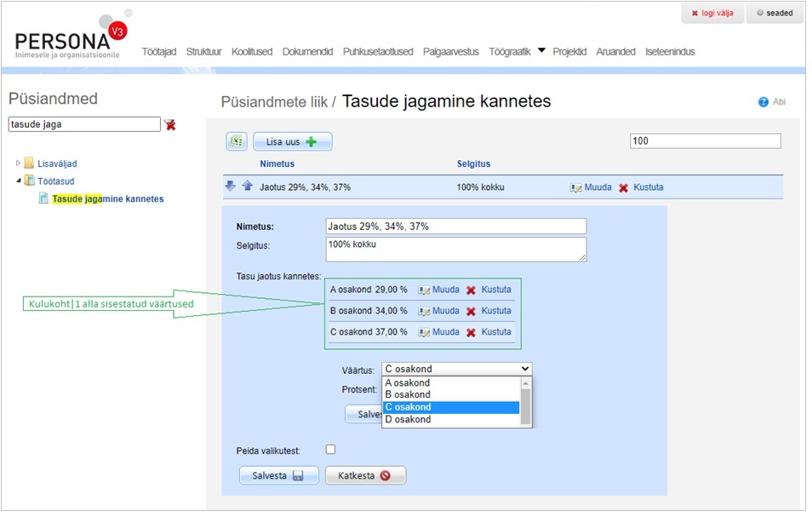Open the Abi help icon

point(763,102)
